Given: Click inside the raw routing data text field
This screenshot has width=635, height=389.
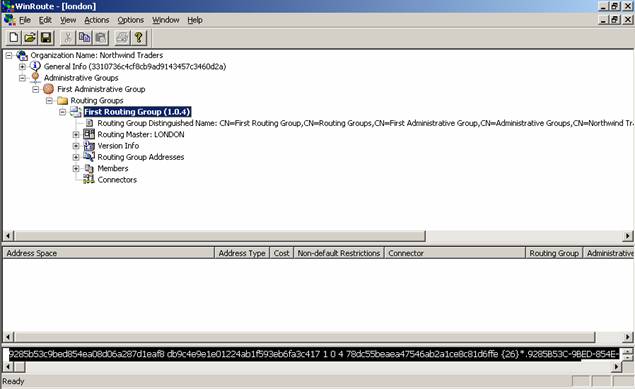Looking at the screenshot, I should point(314,354).
